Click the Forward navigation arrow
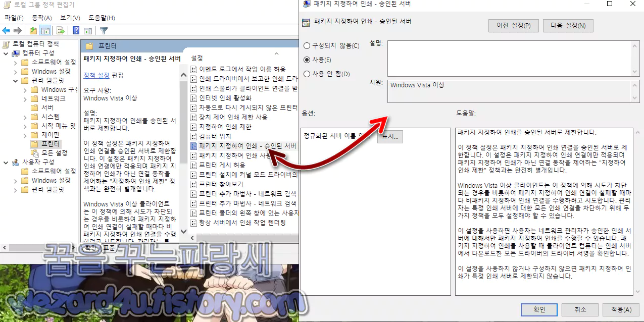Image resolution: width=644 pixels, height=322 pixels. coord(17,30)
